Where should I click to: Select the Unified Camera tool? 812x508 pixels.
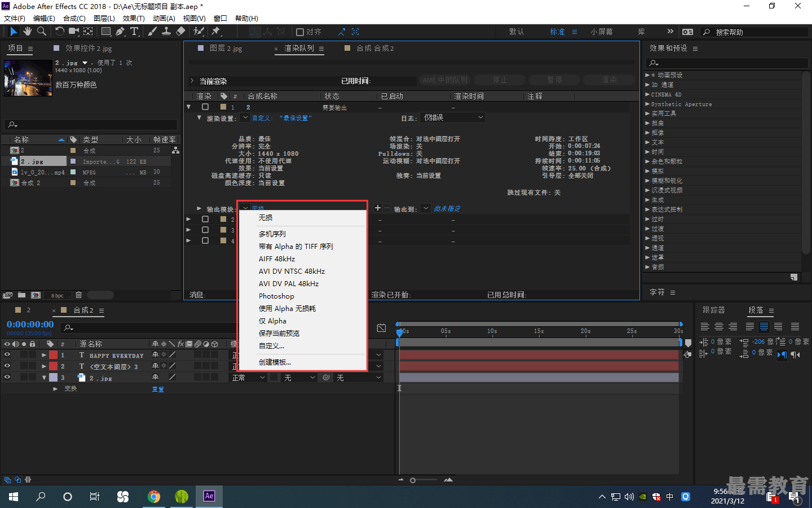pos(73,32)
